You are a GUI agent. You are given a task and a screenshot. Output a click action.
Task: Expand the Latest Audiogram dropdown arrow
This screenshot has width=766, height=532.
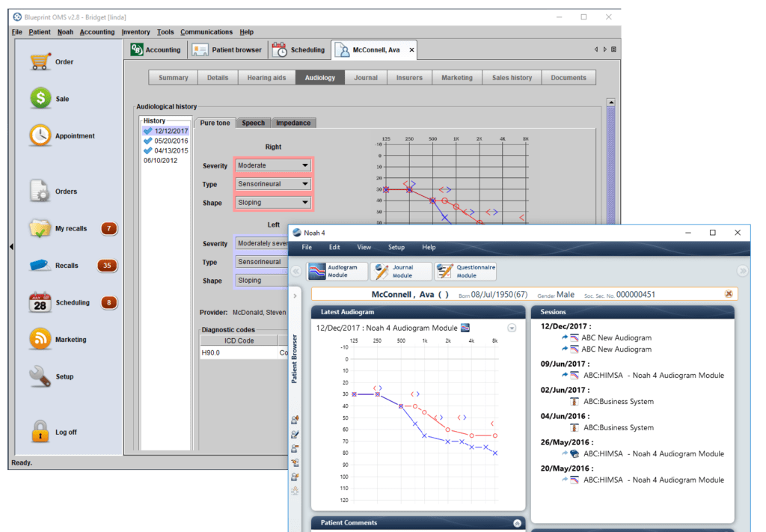(512, 327)
